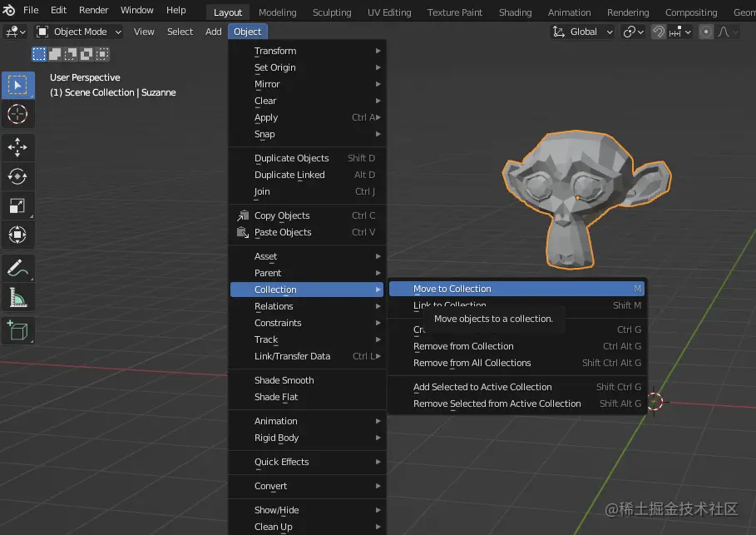Expand the Set Origin submenu
The image size is (756, 535).
point(307,67)
